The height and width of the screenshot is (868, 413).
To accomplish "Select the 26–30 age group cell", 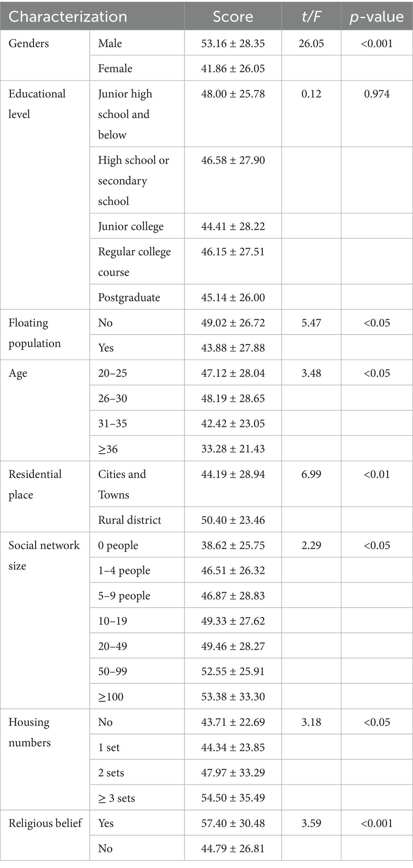I will pos(113,398).
